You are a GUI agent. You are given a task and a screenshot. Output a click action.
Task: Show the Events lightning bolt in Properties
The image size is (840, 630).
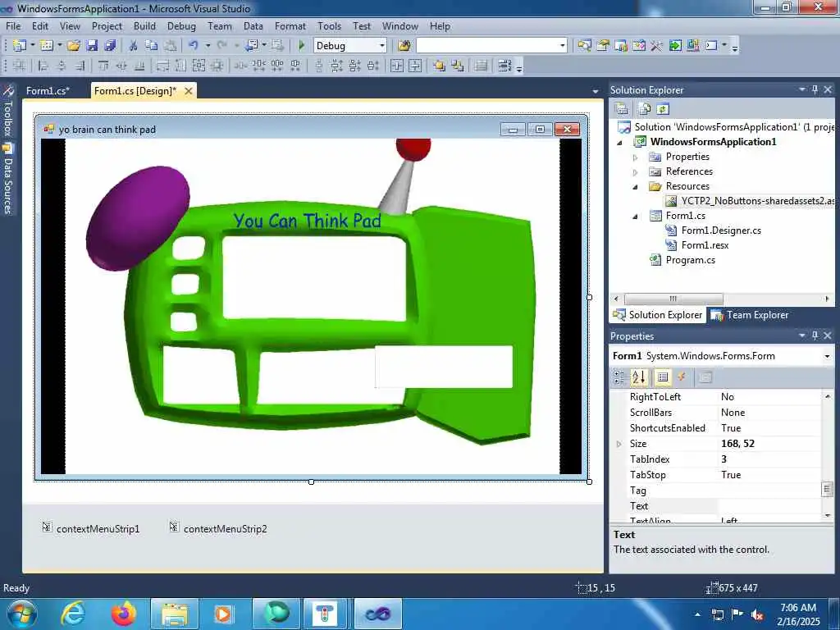coord(682,377)
